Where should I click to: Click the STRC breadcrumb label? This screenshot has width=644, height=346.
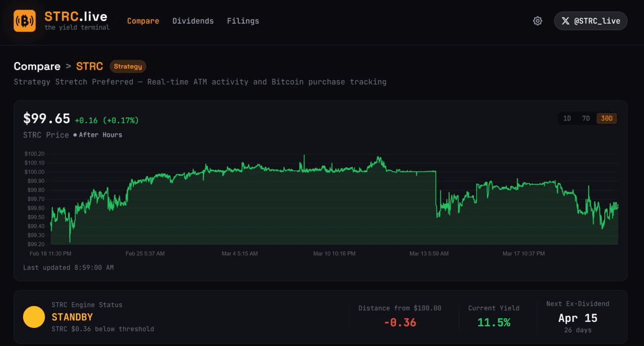tap(90, 66)
